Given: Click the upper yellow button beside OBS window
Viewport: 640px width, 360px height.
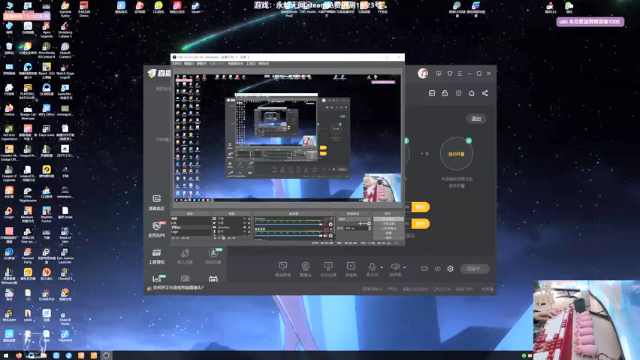Looking at the screenshot, I should point(420,207).
